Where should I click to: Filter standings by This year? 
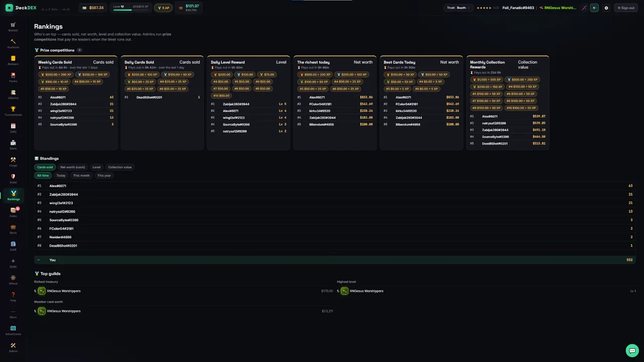104,175
